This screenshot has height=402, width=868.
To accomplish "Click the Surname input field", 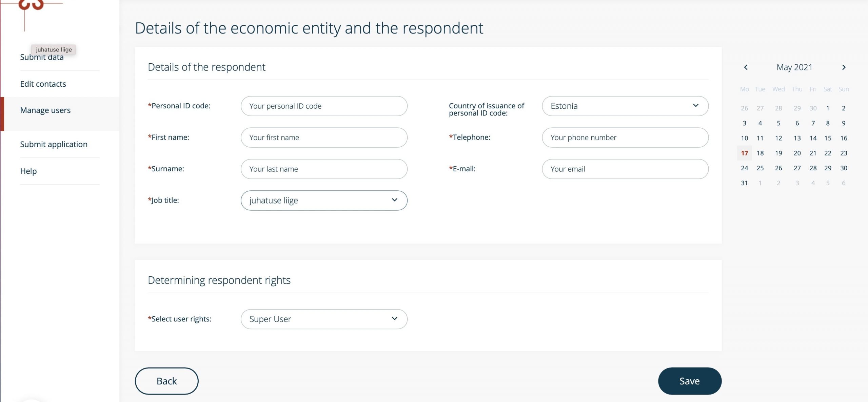I will [324, 169].
